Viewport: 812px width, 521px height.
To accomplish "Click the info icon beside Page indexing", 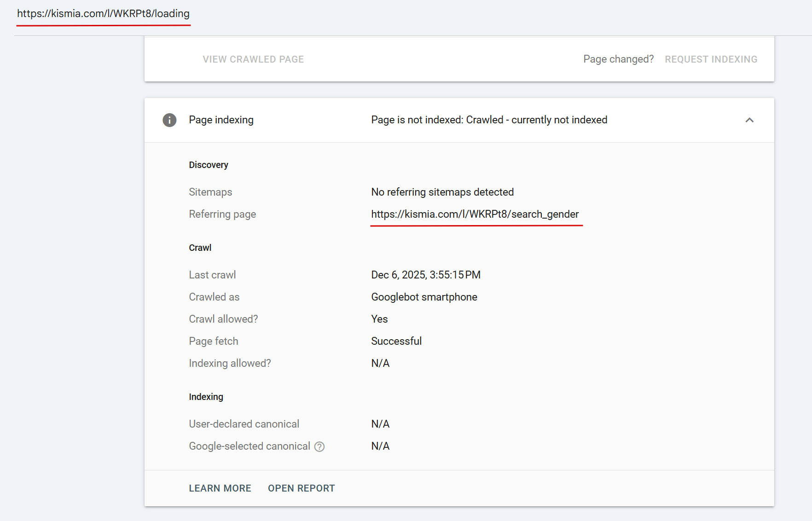I will [x=169, y=120].
